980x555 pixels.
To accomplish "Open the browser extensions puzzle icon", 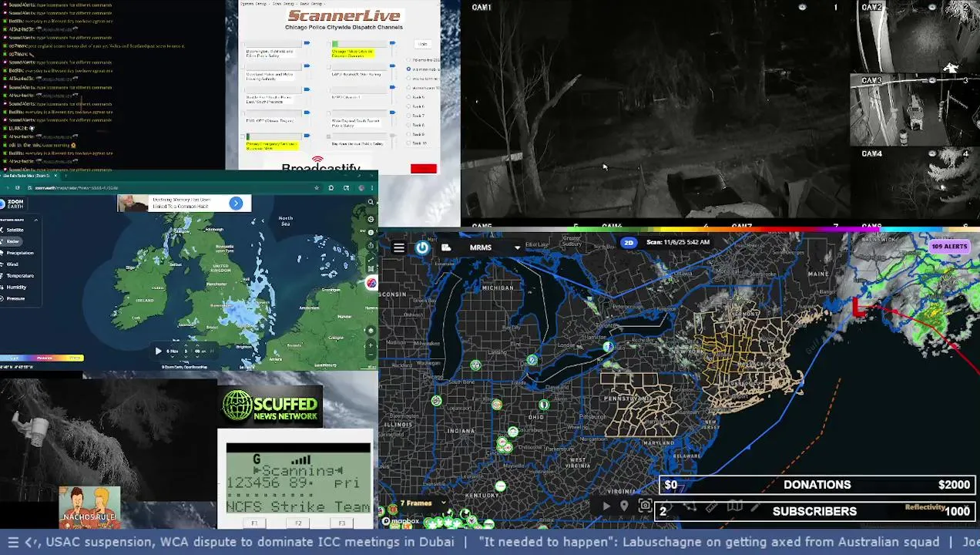I will pyautogui.click(x=331, y=188).
